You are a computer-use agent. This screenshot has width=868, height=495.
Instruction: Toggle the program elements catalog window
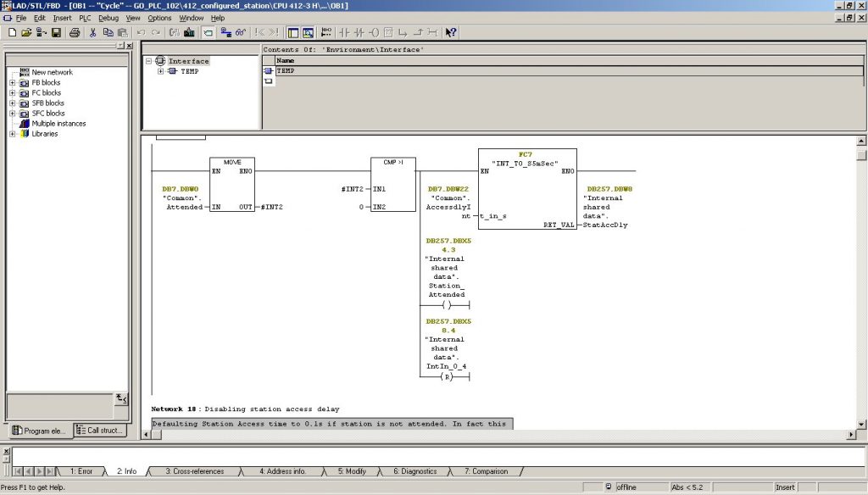[x=292, y=32]
